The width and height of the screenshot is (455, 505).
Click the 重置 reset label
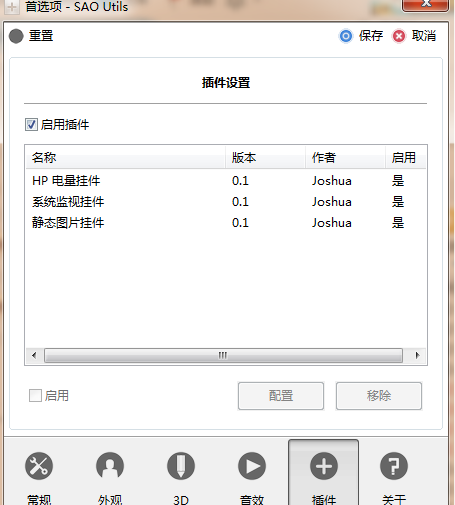[x=41, y=36]
